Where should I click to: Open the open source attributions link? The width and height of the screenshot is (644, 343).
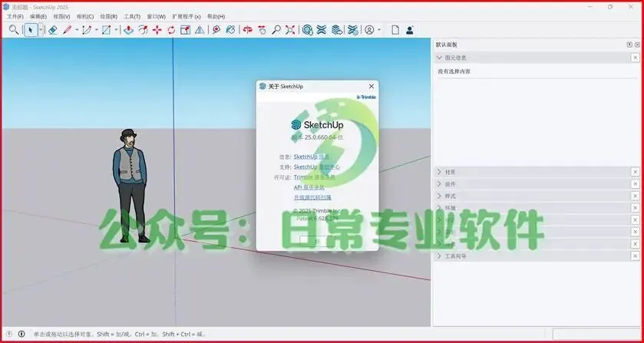(312, 197)
